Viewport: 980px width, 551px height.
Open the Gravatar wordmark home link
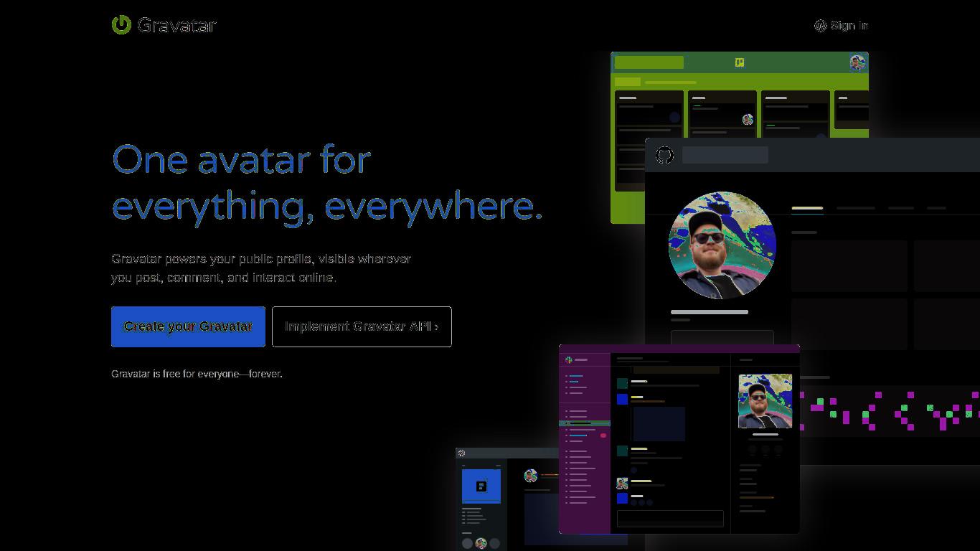[176, 25]
